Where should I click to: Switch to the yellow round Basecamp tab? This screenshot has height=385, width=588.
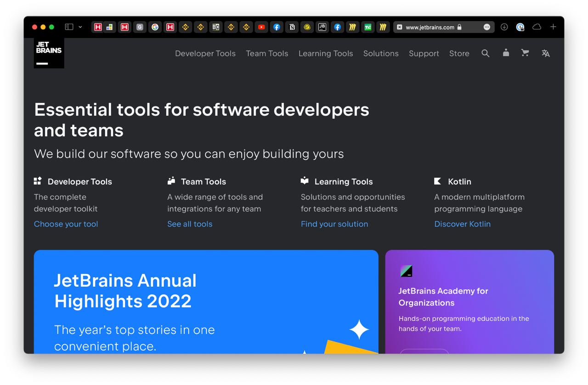tap(307, 27)
